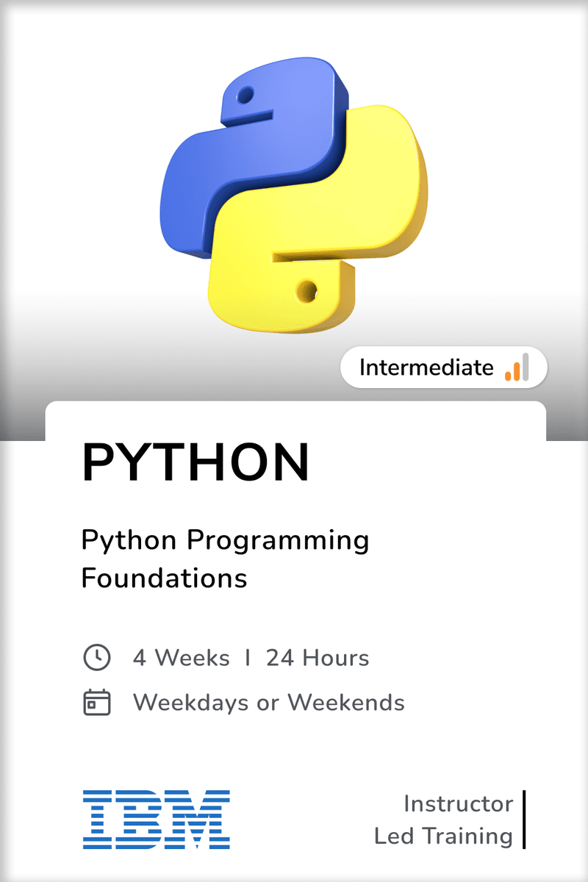Click the calendar icon beside schedule info

tap(98, 702)
